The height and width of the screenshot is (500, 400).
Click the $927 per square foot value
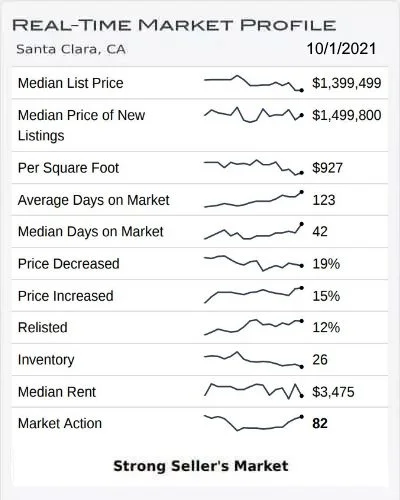pos(327,168)
